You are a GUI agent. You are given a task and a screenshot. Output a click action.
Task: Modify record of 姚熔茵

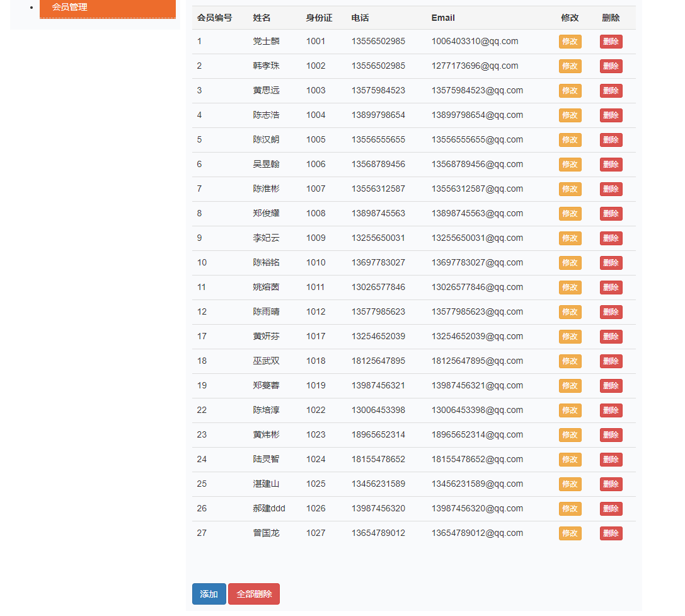pos(570,287)
